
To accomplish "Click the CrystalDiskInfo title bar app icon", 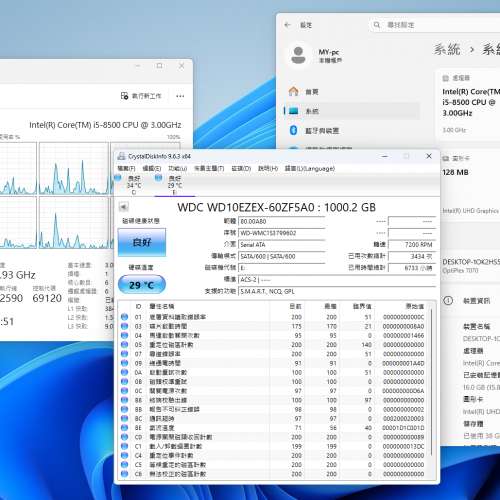I will click(122, 156).
